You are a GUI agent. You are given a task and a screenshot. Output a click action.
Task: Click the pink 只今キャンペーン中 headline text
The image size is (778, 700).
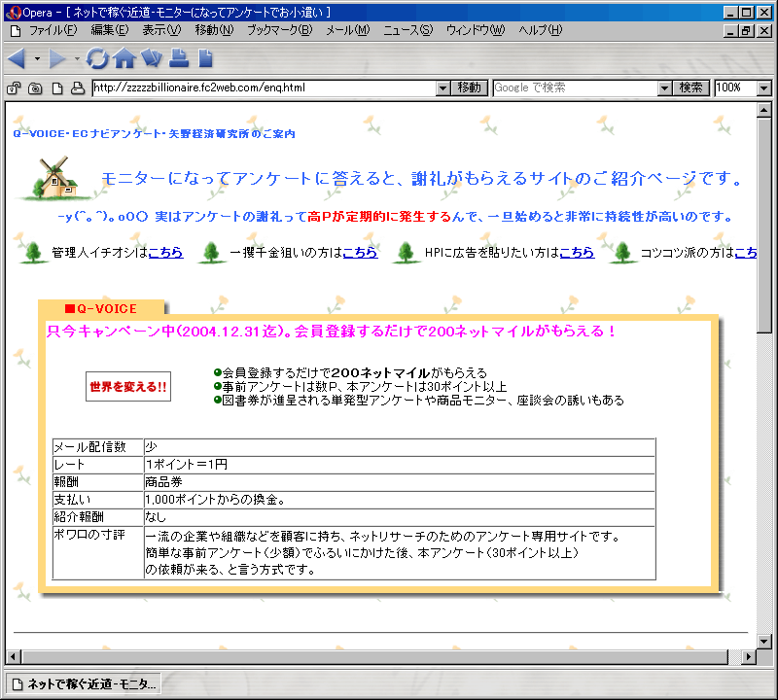[331, 331]
